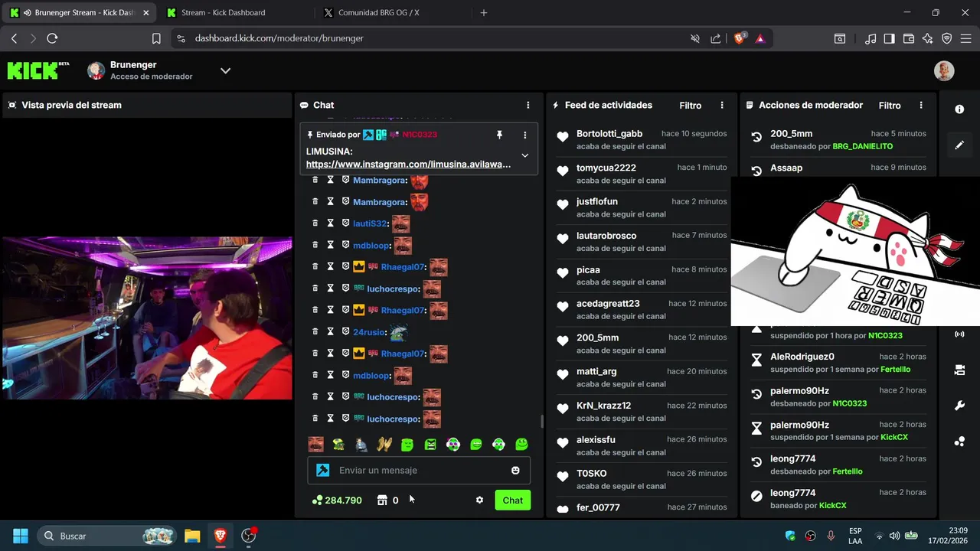
Task: Click the taskbar Buscar search box
Action: pos(107,536)
